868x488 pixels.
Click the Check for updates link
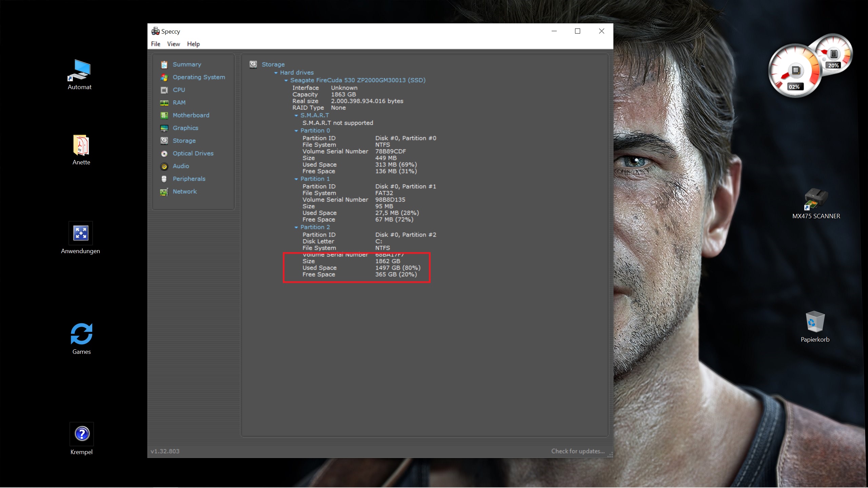click(x=578, y=451)
